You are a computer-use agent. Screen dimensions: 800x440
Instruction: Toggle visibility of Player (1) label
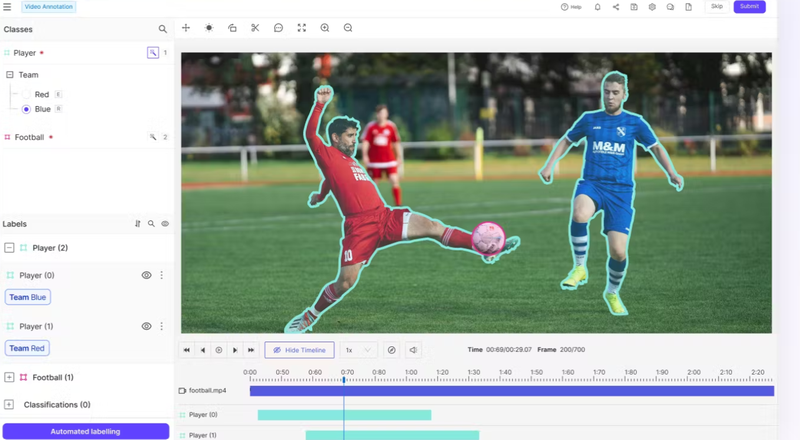coord(146,326)
